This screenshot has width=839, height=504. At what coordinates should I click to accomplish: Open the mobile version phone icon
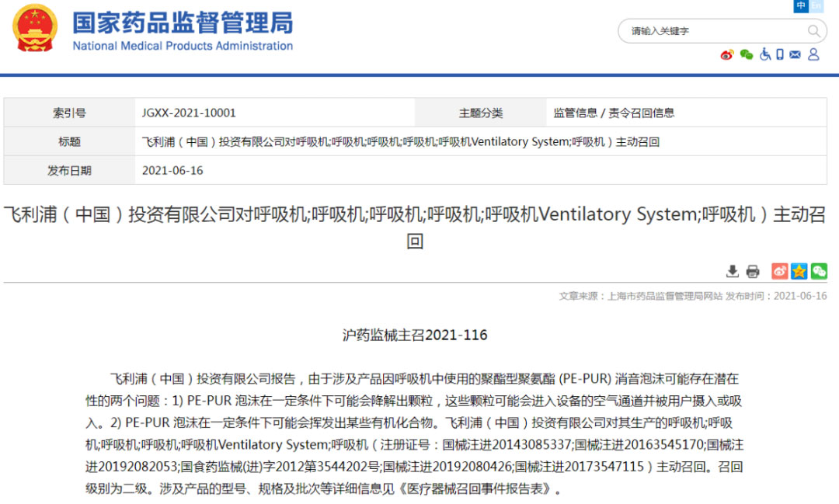(780, 54)
